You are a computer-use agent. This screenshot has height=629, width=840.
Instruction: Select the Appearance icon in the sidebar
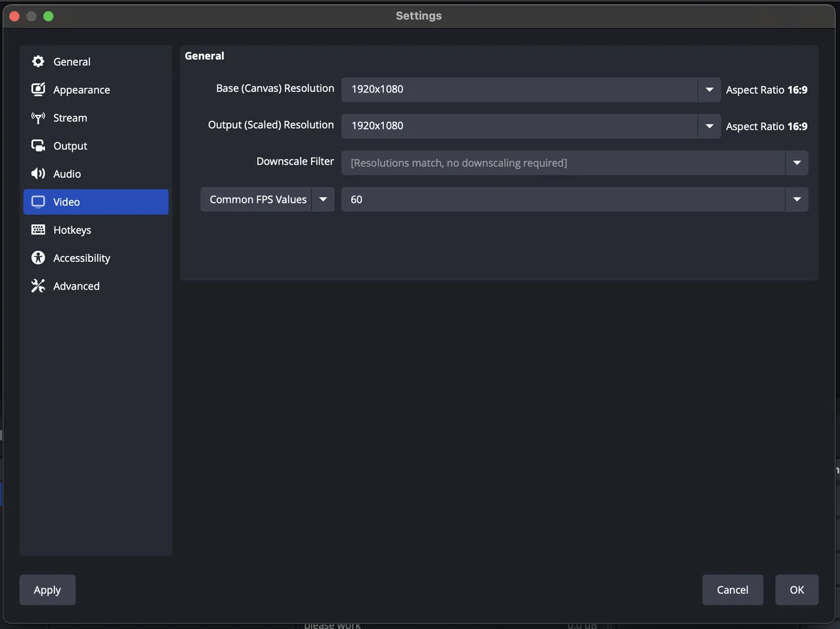tap(38, 89)
